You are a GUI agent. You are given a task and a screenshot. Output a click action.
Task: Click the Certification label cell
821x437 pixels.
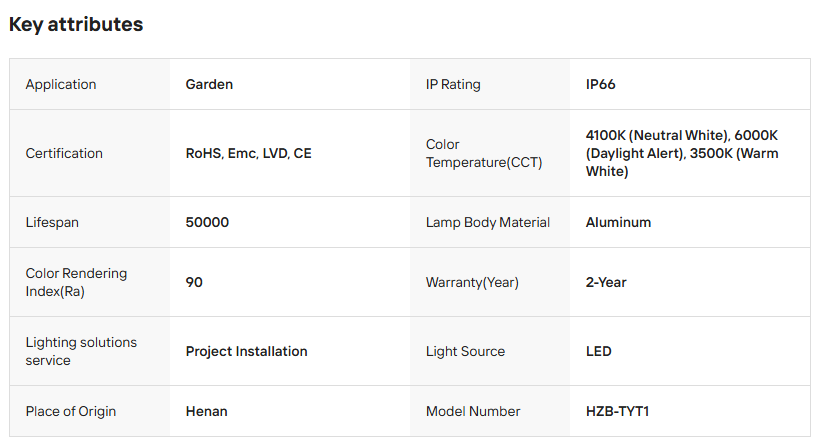[64, 154]
